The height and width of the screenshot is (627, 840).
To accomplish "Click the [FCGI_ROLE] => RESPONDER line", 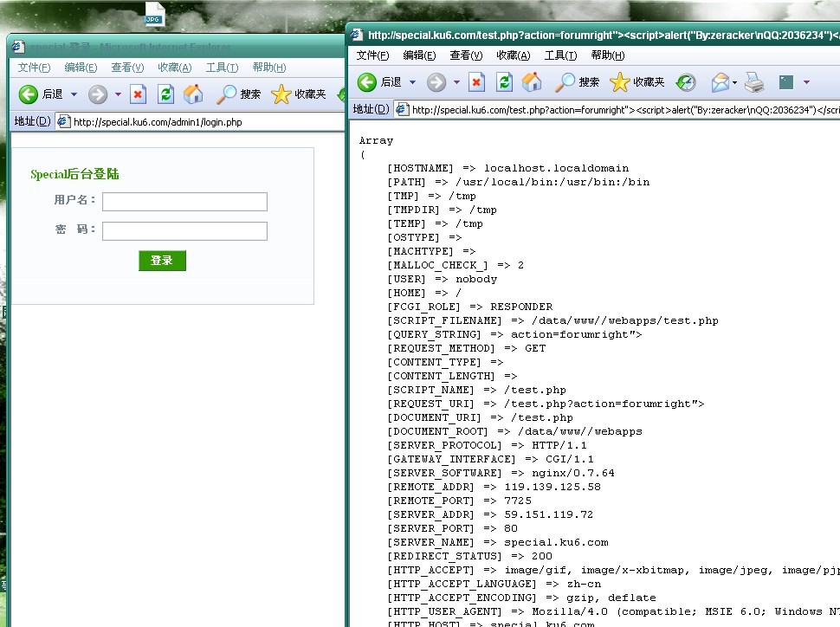I will coord(470,307).
